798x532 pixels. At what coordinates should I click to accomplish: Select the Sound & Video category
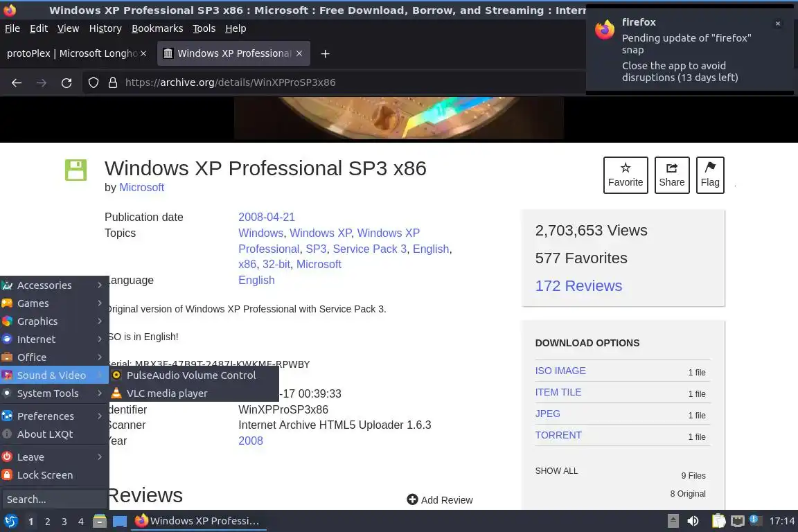click(x=55, y=375)
